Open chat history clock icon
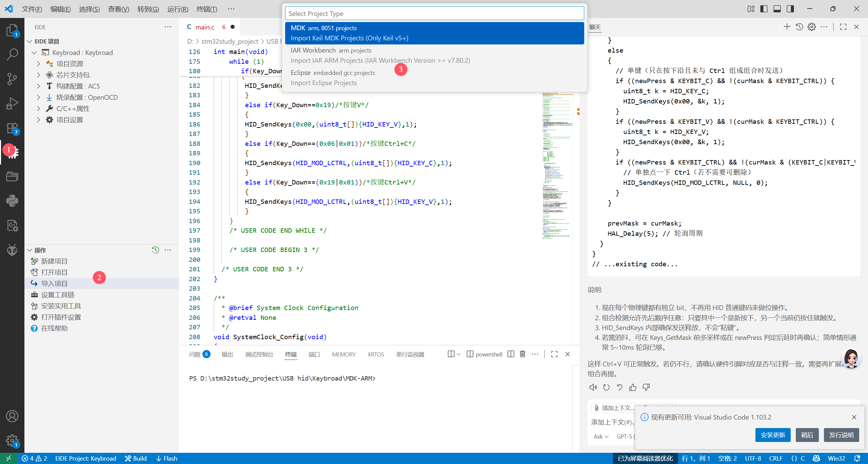Viewport: 868px width, 464px height. coord(799,27)
